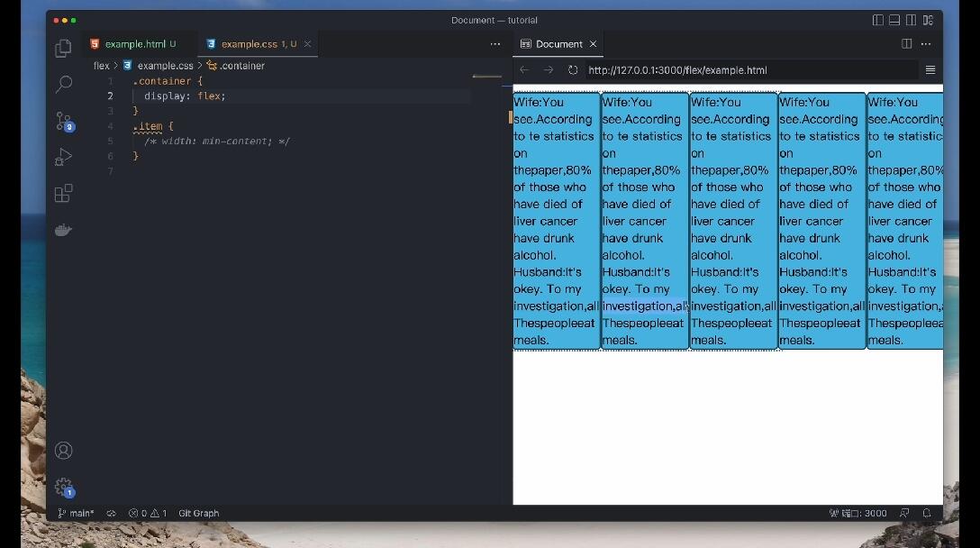The height and width of the screenshot is (548, 980).
Task: Open preview group More Actions ellipsis
Action: click(x=926, y=44)
